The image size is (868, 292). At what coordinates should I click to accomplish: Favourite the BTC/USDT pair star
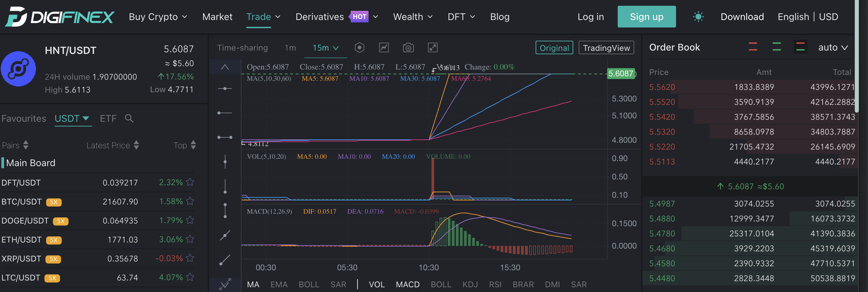[190, 201]
